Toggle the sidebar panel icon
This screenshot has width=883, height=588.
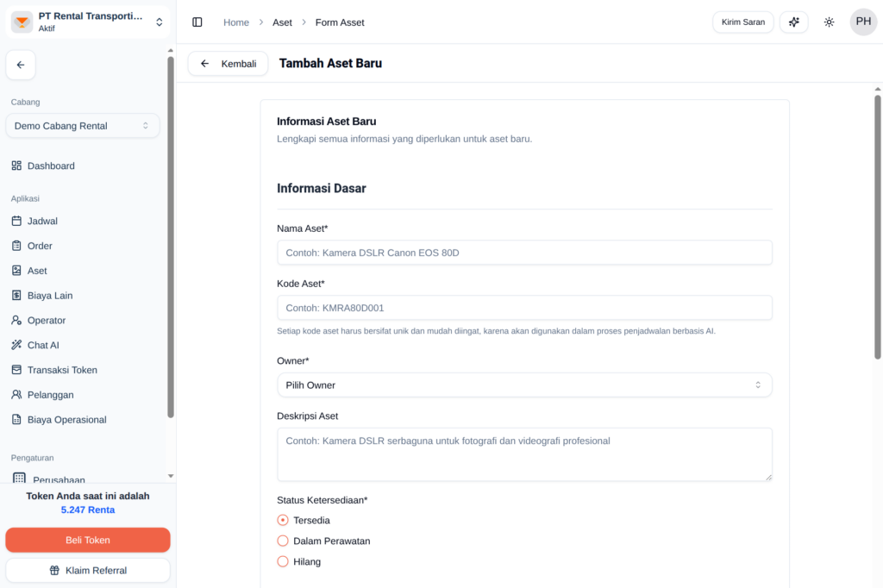[197, 22]
